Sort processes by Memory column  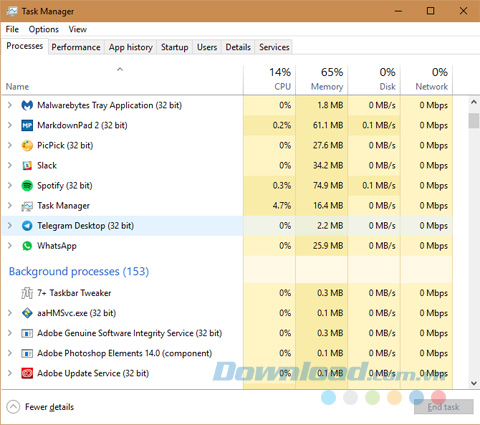pos(322,79)
